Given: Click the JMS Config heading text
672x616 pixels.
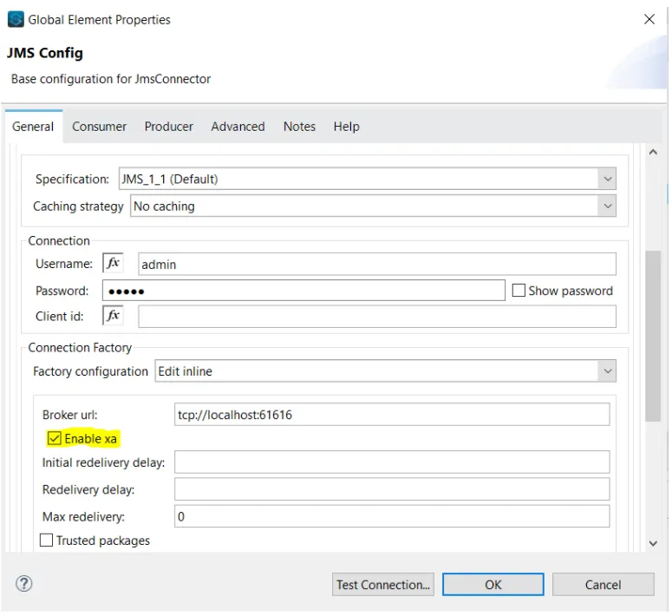Looking at the screenshot, I should click(44, 53).
